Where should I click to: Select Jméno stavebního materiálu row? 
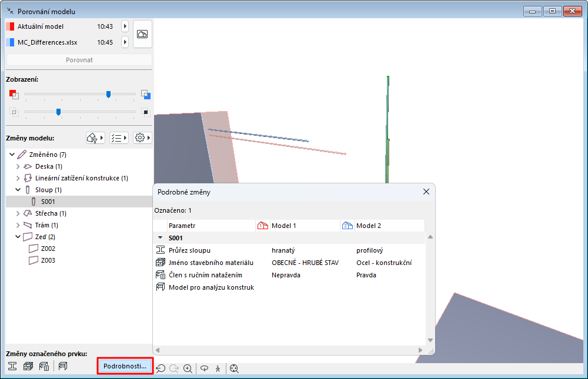289,263
